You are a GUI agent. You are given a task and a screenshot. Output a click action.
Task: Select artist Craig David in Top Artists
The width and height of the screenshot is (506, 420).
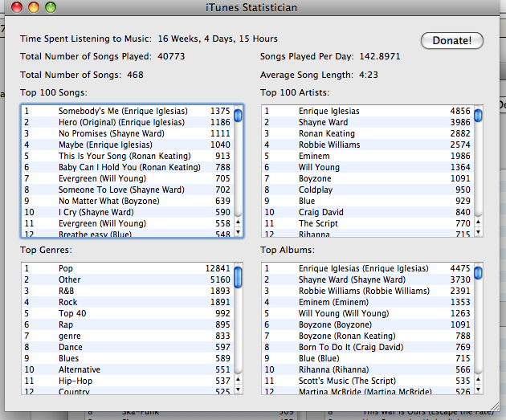(x=368, y=212)
